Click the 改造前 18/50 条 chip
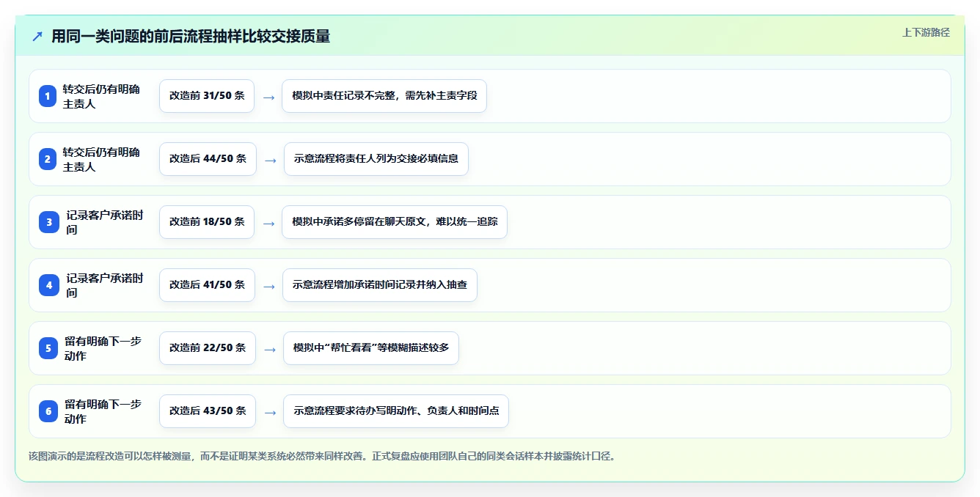 click(x=207, y=222)
